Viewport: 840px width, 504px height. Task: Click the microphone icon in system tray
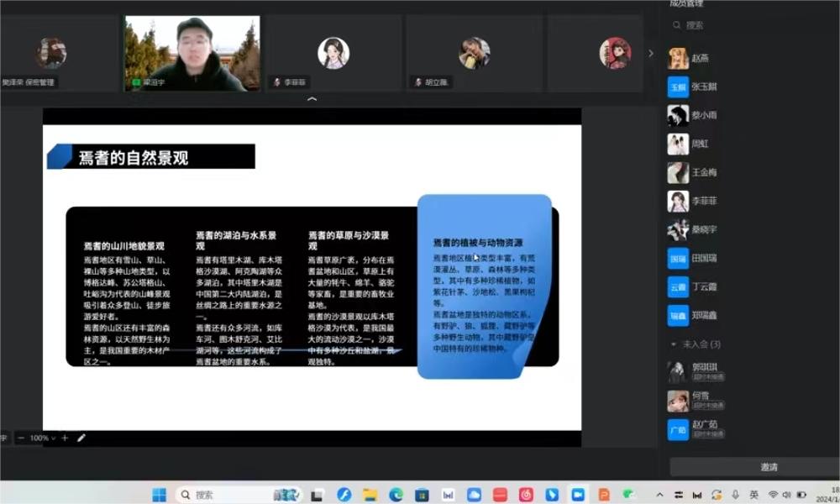(736, 495)
